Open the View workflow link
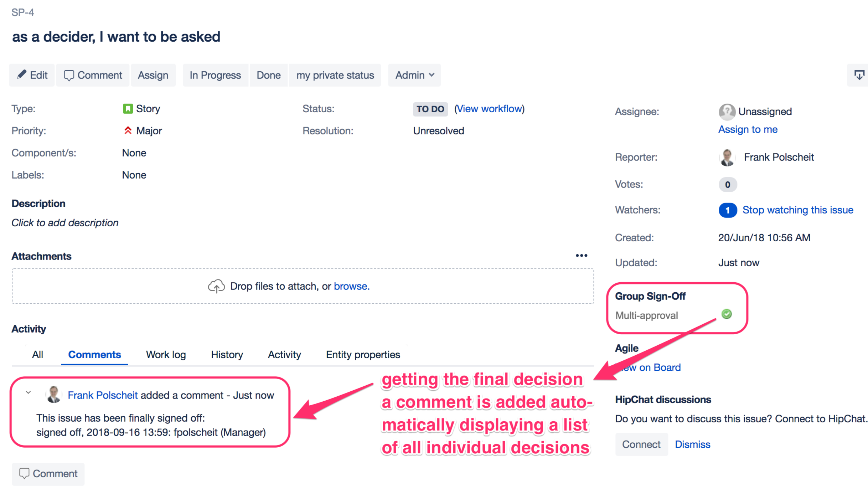The height and width of the screenshot is (494, 868). coord(489,109)
